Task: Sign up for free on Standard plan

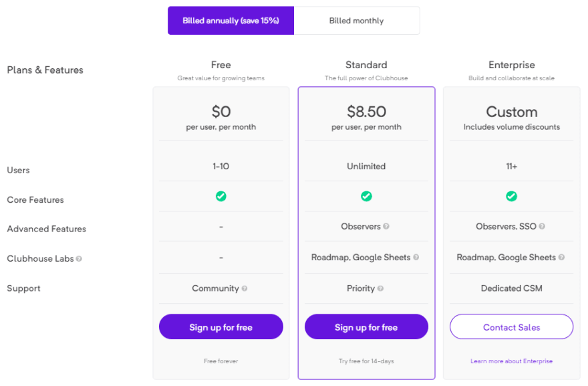Action: click(366, 327)
